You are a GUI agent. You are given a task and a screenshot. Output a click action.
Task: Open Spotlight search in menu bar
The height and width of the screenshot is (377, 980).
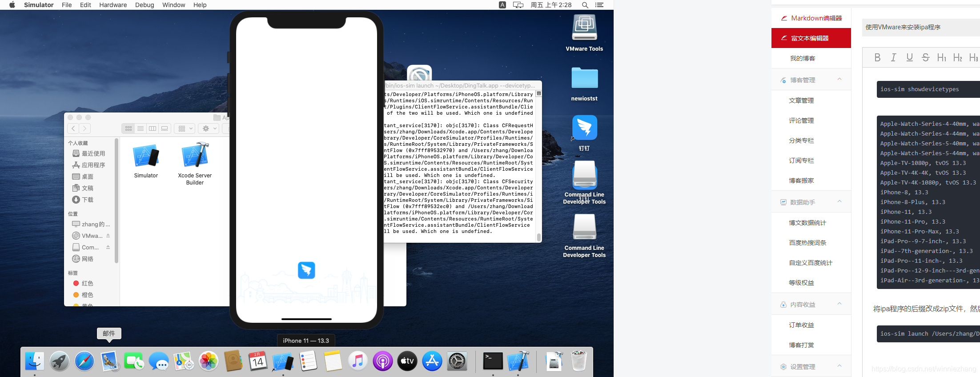coord(585,5)
